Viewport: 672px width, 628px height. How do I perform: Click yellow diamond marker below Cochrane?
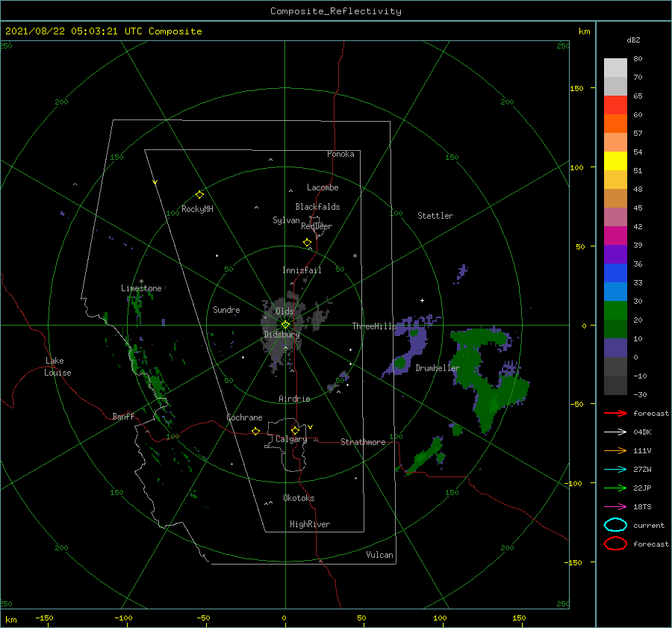click(x=255, y=431)
